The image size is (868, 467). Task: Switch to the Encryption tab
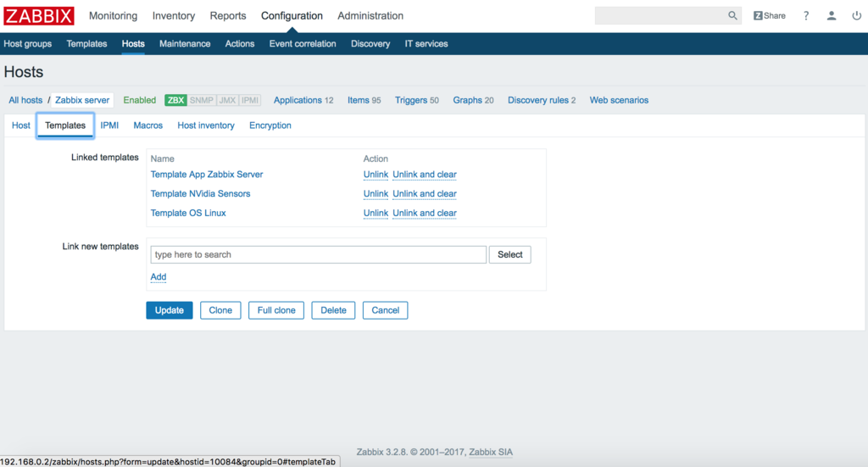[270, 125]
